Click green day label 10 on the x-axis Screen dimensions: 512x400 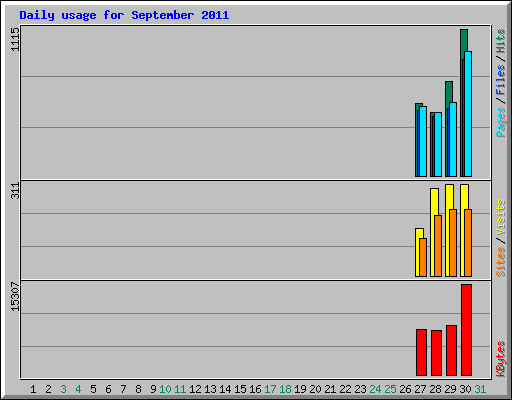point(165,389)
